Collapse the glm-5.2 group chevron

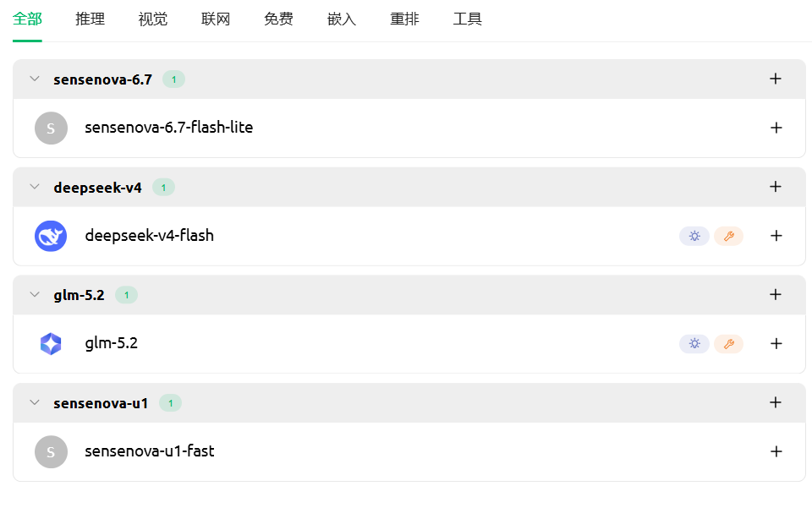pos(35,294)
